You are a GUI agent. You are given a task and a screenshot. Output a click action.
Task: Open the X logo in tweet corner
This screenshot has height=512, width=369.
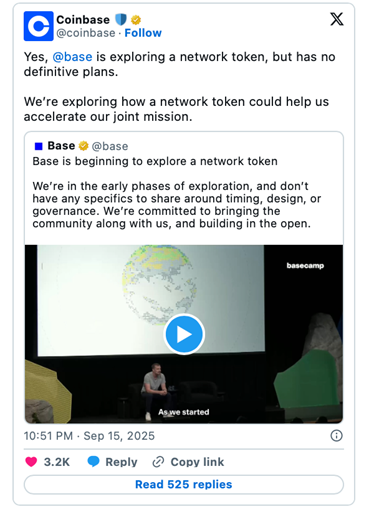(x=337, y=19)
